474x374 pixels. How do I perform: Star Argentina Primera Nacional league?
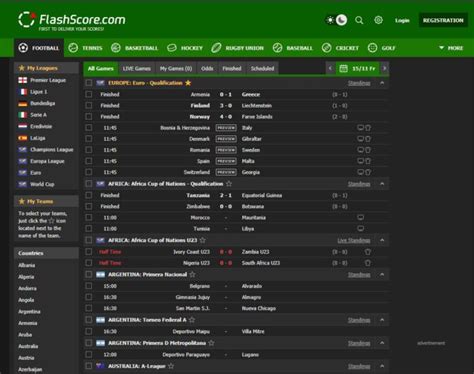(192, 275)
